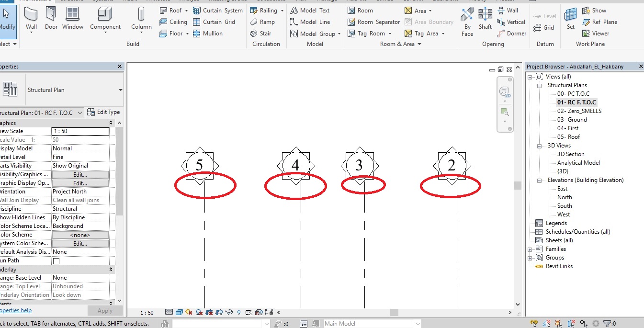Screen dimensions: 644x328
Task: Expand the Families node in Project Browser
Action: tap(529, 249)
